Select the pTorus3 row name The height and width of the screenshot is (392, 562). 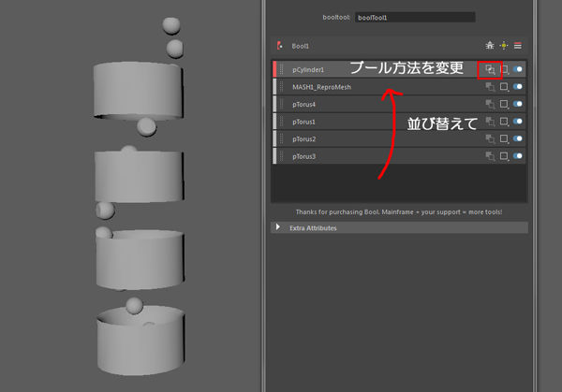303,156
